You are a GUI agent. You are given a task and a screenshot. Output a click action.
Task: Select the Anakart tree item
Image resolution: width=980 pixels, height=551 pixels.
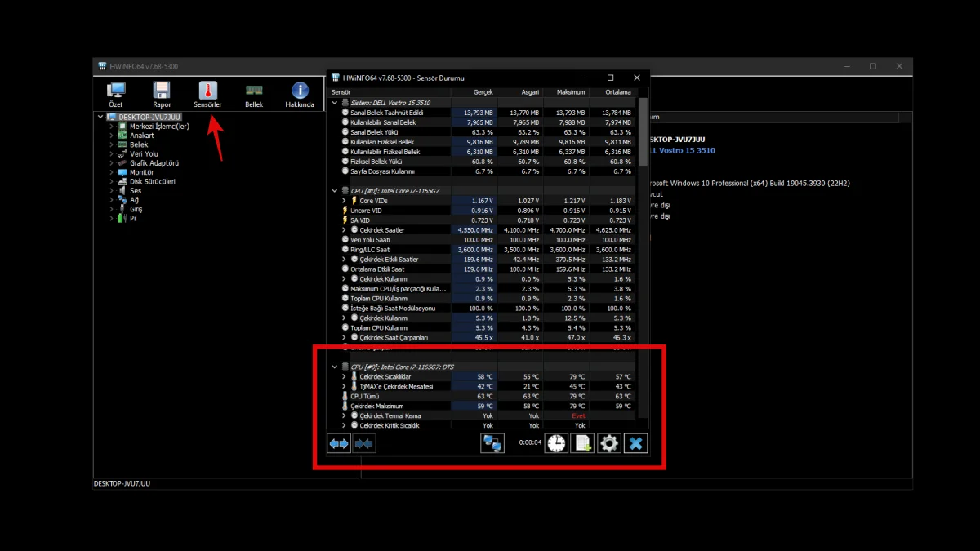point(141,136)
